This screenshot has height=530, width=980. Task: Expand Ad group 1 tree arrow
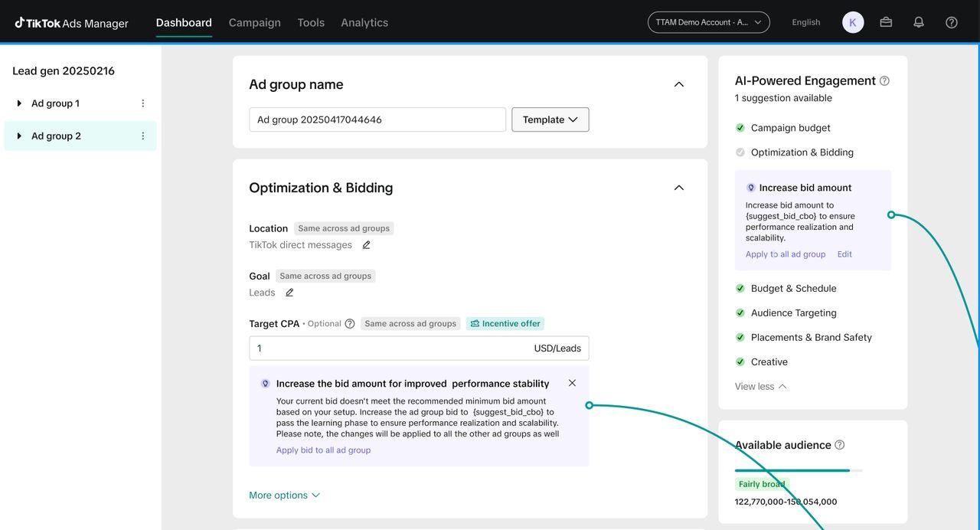pyautogui.click(x=19, y=103)
